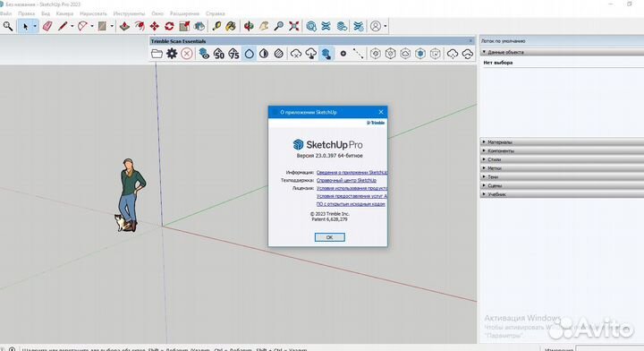
Task: Select the Paint Bucket tool
Action: pos(232,26)
